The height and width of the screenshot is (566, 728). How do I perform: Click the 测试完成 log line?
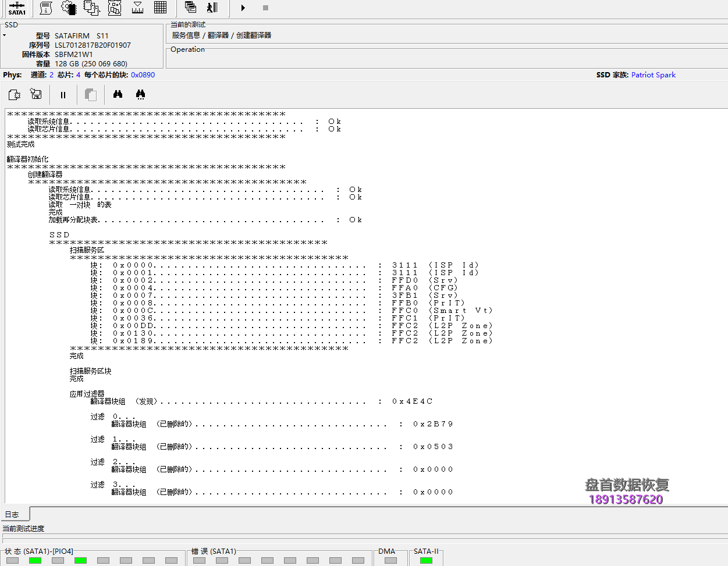[x=21, y=144]
